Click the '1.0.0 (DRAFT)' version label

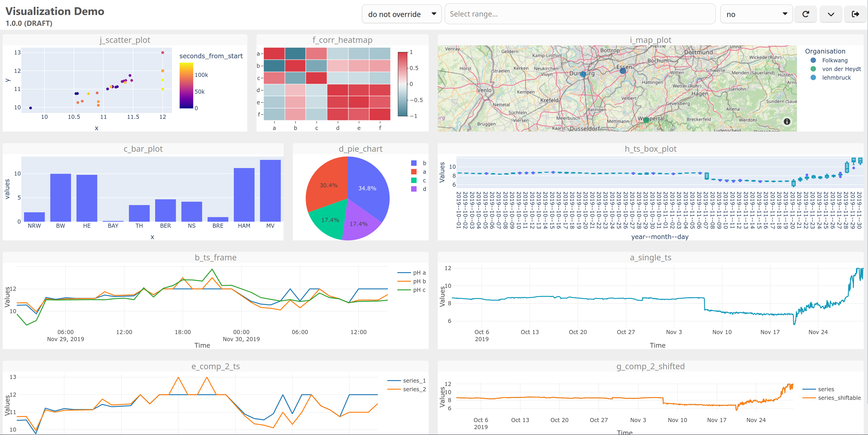pos(29,23)
